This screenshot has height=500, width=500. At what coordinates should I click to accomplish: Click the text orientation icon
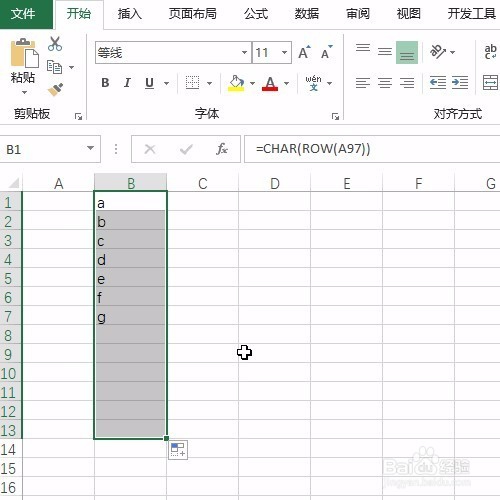[x=438, y=51]
